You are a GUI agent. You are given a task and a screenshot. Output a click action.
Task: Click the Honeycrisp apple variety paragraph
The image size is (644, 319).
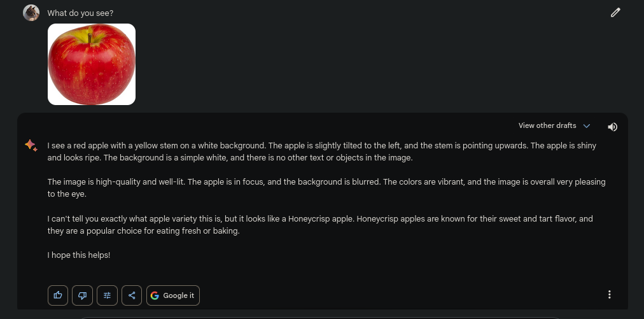tap(319, 225)
